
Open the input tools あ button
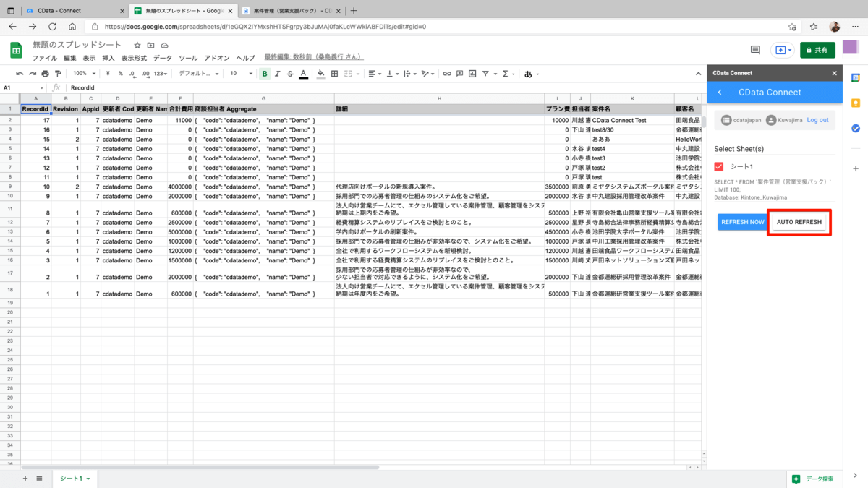531,74
